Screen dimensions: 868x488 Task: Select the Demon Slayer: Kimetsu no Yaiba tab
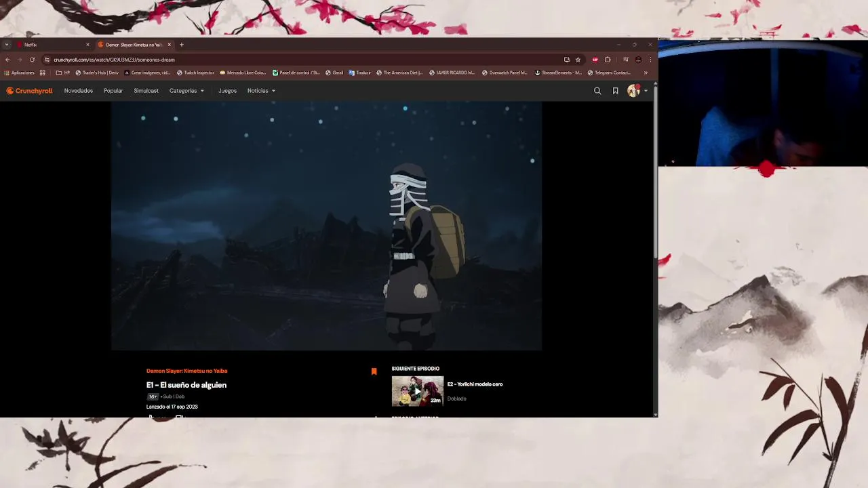[x=134, y=45]
